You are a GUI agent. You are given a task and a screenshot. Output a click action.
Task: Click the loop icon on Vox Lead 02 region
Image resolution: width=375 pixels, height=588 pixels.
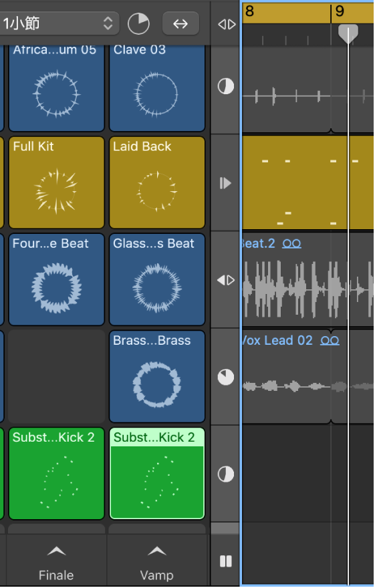tap(330, 341)
